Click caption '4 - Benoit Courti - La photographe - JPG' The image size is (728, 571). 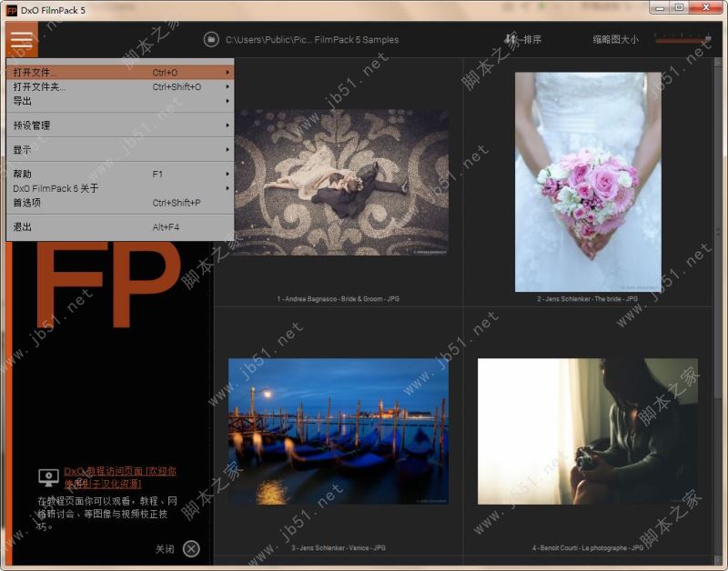588,547
